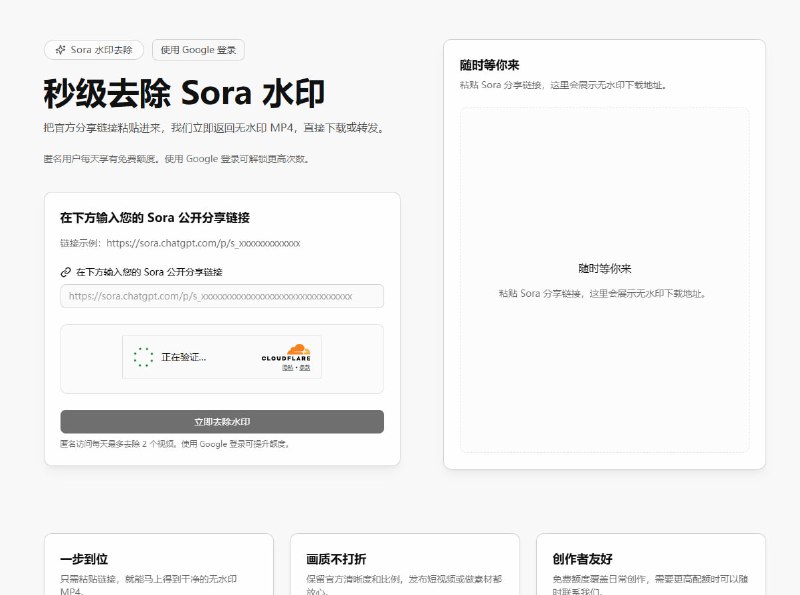Click the Cloudflare wordmark in the widget
This screenshot has width=800, height=595.
click(x=287, y=357)
